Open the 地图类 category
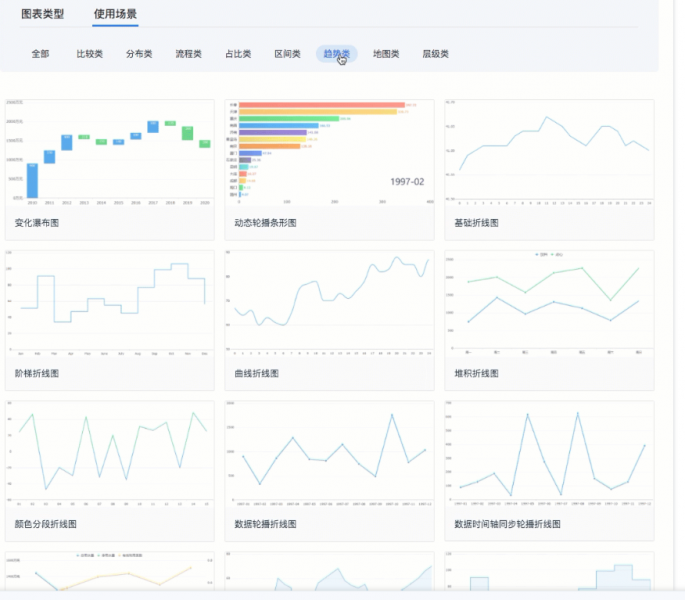 coord(386,54)
